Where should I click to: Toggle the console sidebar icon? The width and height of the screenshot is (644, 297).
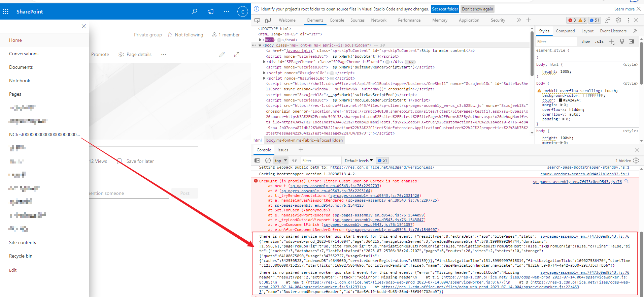[x=257, y=160]
